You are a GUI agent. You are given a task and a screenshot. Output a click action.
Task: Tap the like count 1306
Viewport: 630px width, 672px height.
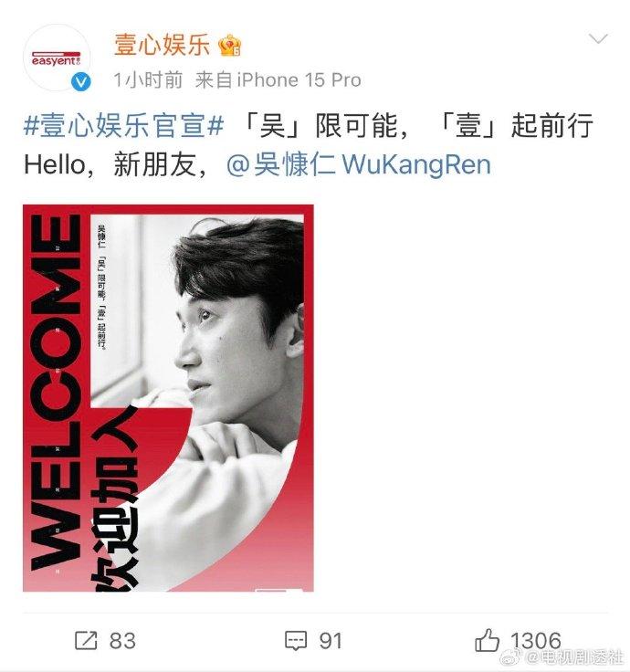536,641
